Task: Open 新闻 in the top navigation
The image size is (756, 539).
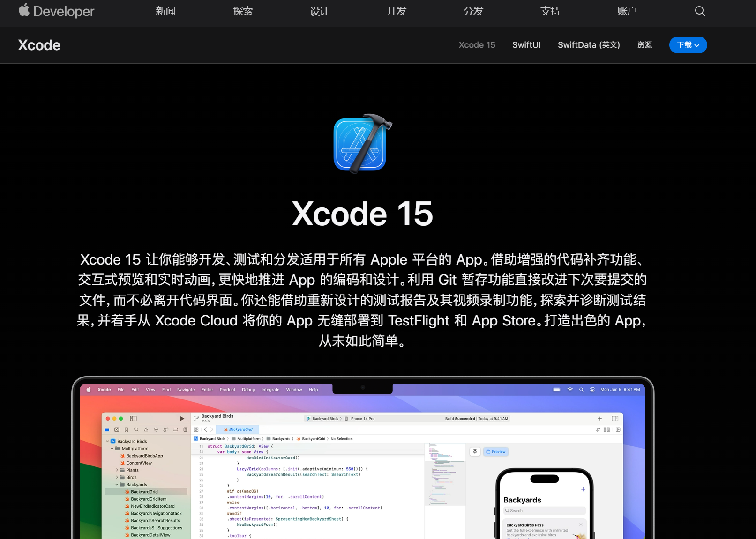Action: pos(166,11)
